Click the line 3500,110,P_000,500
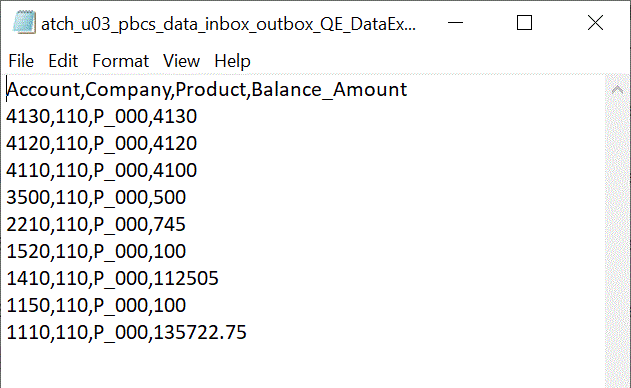 click(96, 197)
